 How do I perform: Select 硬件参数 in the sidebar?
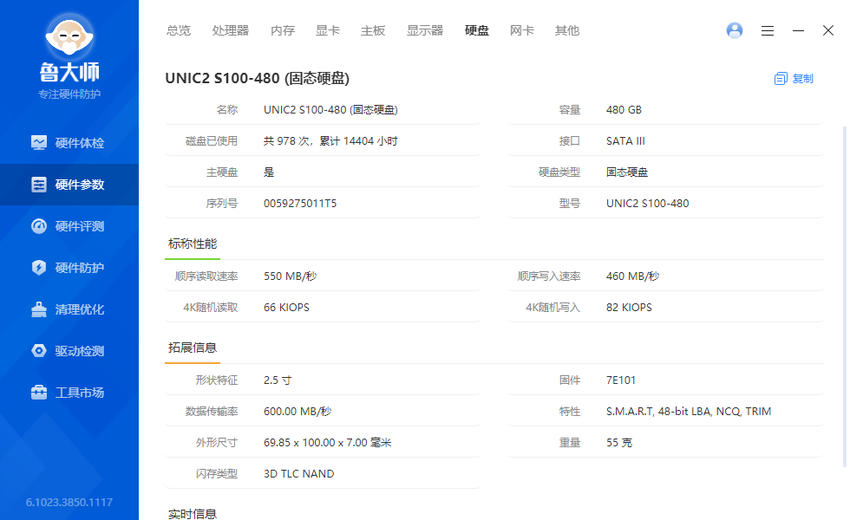point(69,184)
